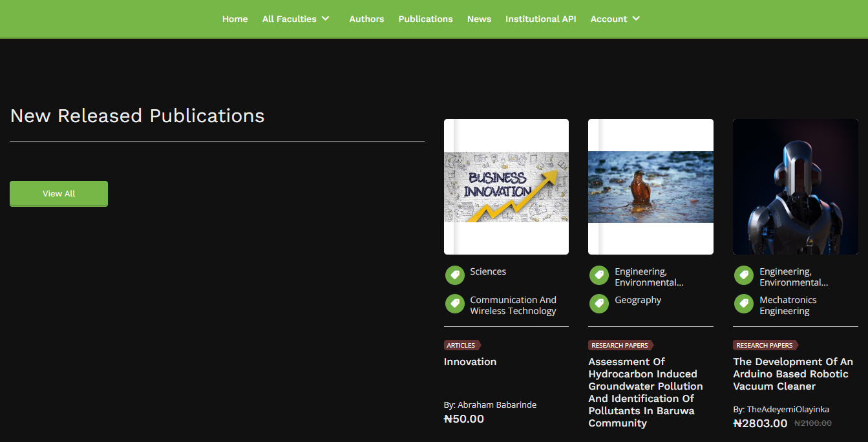This screenshot has height=442, width=868.
Task: Open Assessment Of Hydrocarbon Induced Groundwater Pollution title
Action: pyautogui.click(x=646, y=392)
